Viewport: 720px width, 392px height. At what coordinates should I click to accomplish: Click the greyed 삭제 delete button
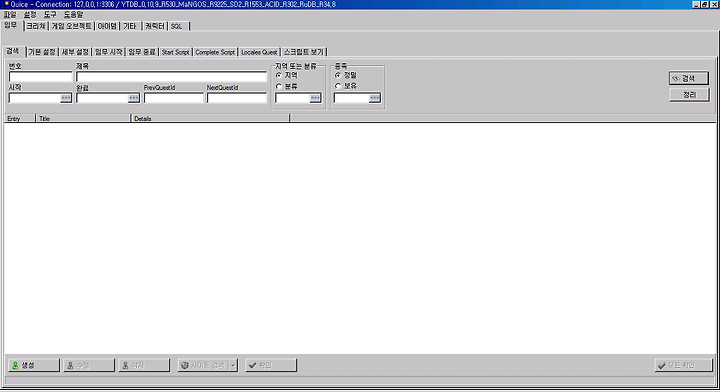coord(144,365)
